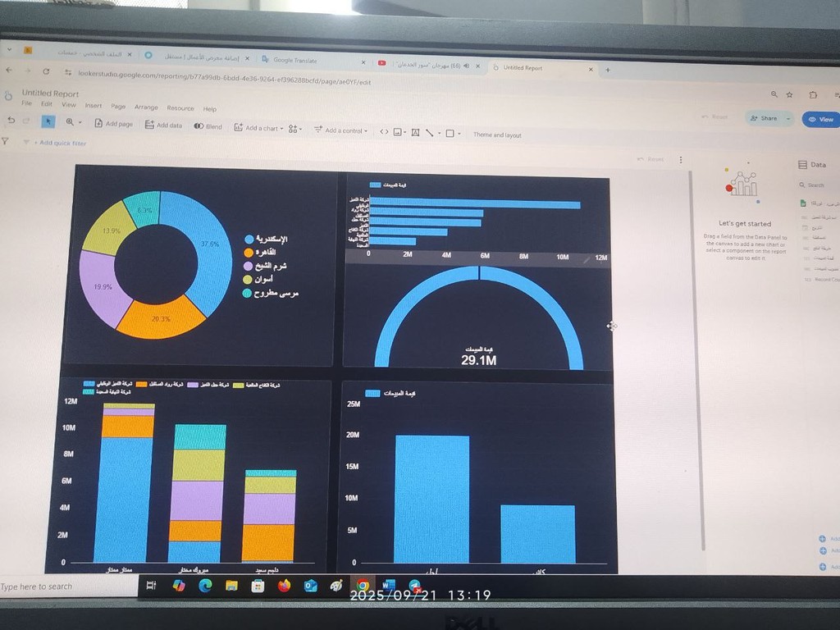
Task: Go back using browser back arrow
Action: 8,70
